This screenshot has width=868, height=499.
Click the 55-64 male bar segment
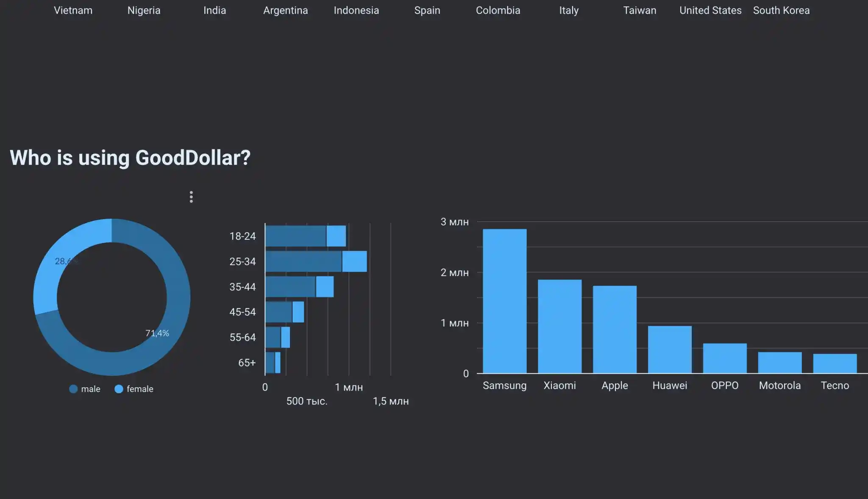point(273,337)
